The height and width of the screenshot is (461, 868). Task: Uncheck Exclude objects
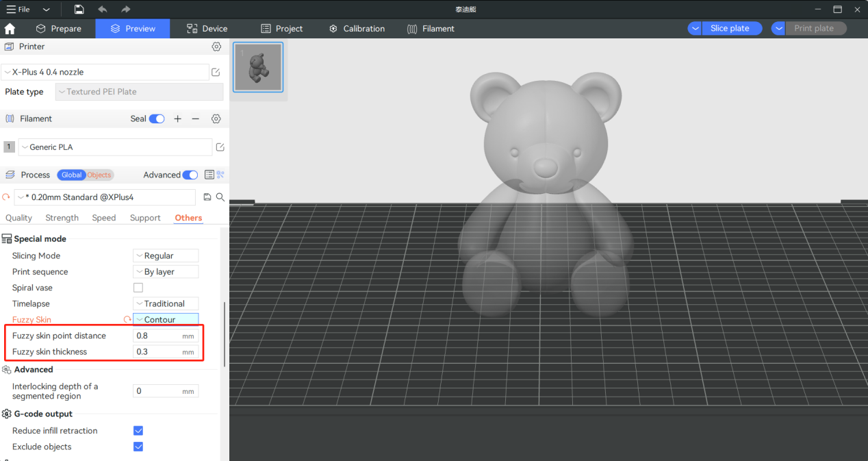point(138,447)
